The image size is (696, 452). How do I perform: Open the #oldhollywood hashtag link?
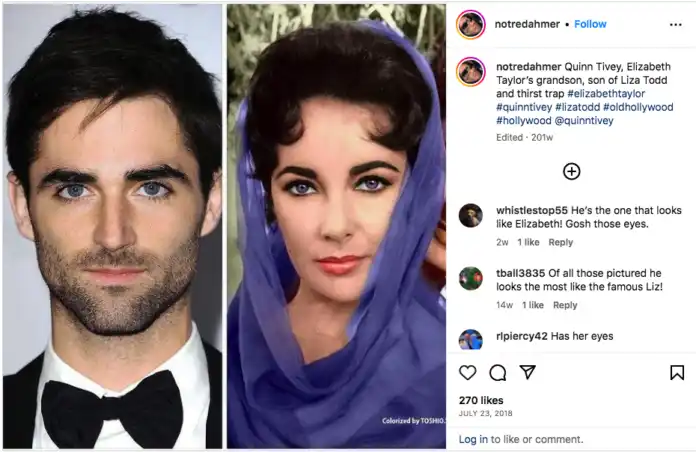point(638,107)
